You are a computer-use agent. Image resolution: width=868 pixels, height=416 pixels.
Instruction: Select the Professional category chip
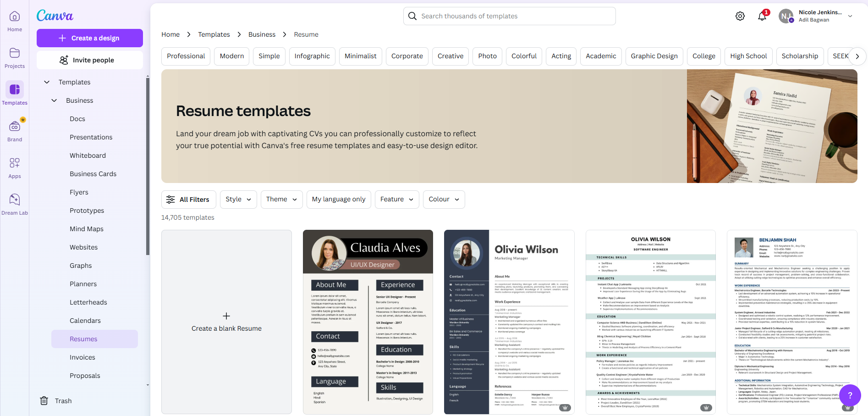pyautogui.click(x=186, y=56)
